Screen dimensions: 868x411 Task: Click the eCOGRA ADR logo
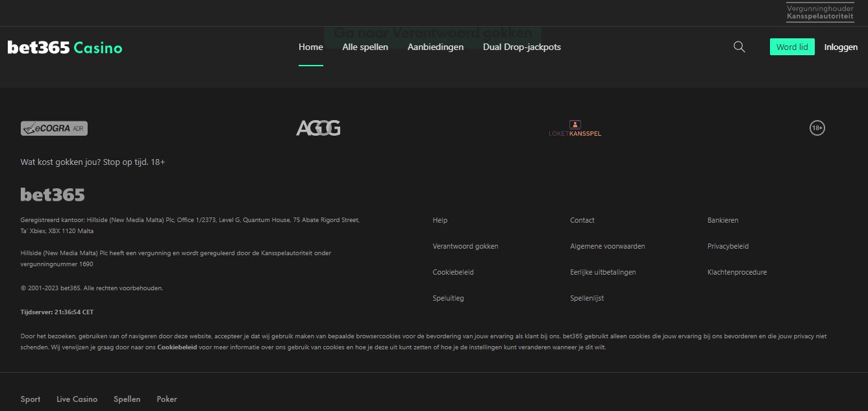click(x=54, y=129)
